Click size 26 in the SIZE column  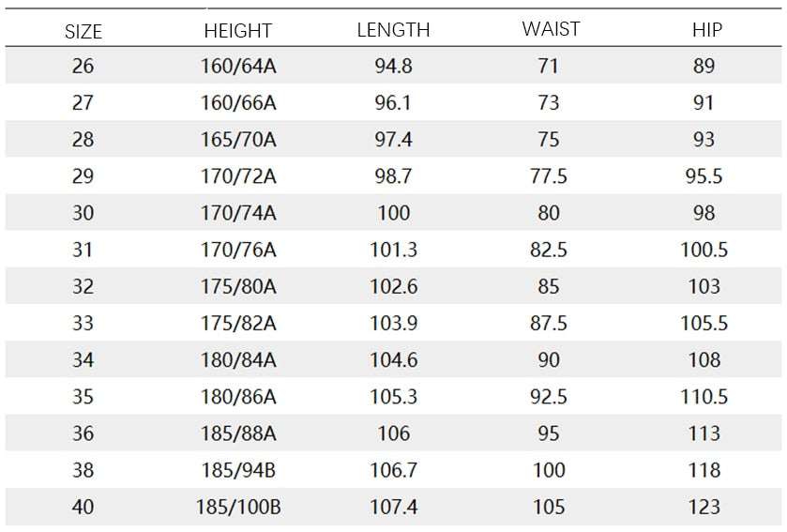[83, 67]
